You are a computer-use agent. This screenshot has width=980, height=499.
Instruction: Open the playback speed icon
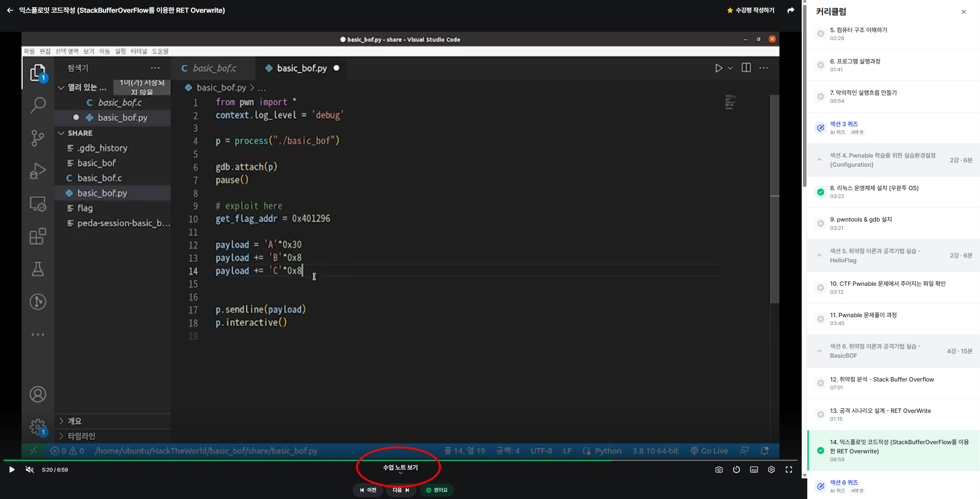point(736,470)
